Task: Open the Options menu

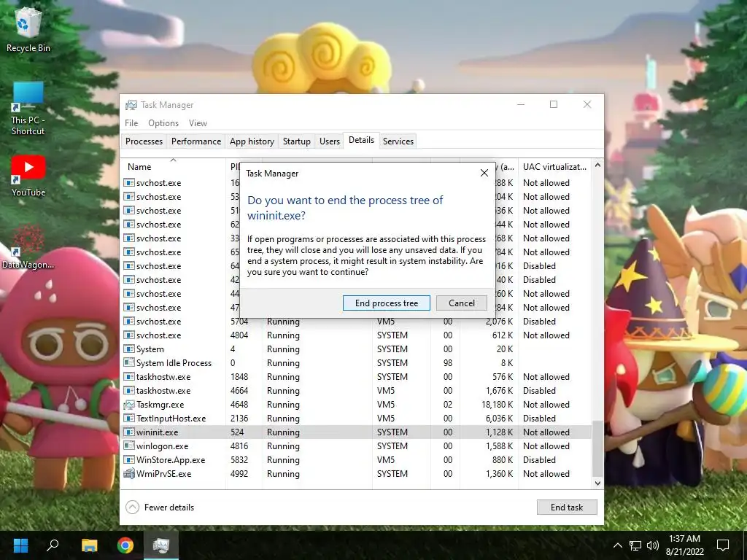Action: (163, 123)
